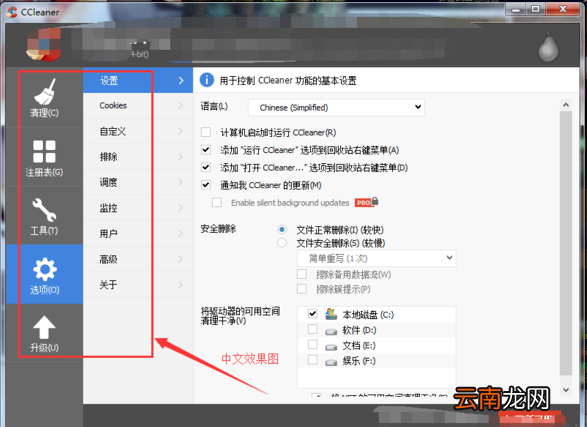This screenshot has height=427, width=587.
Task: Click chevron beside 排除 item
Action: click(180, 156)
